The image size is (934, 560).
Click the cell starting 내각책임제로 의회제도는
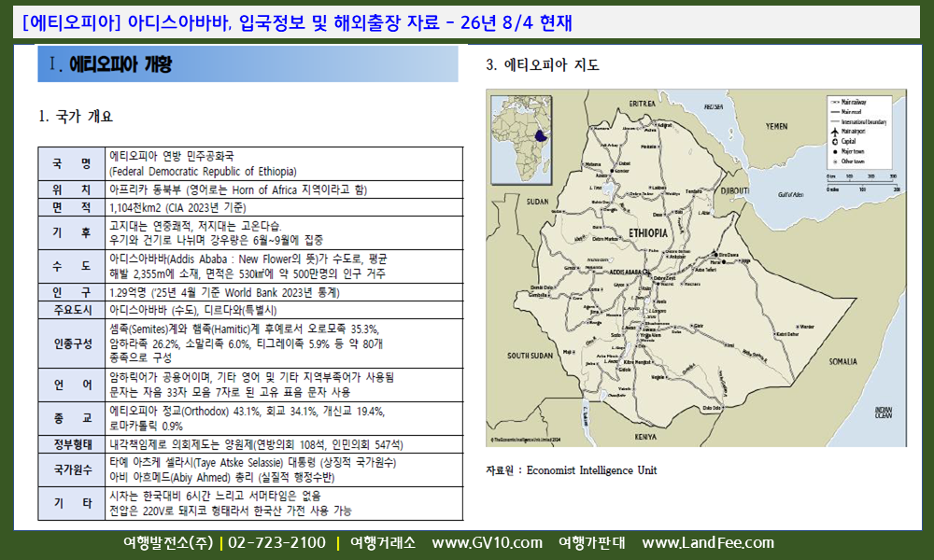point(284,444)
